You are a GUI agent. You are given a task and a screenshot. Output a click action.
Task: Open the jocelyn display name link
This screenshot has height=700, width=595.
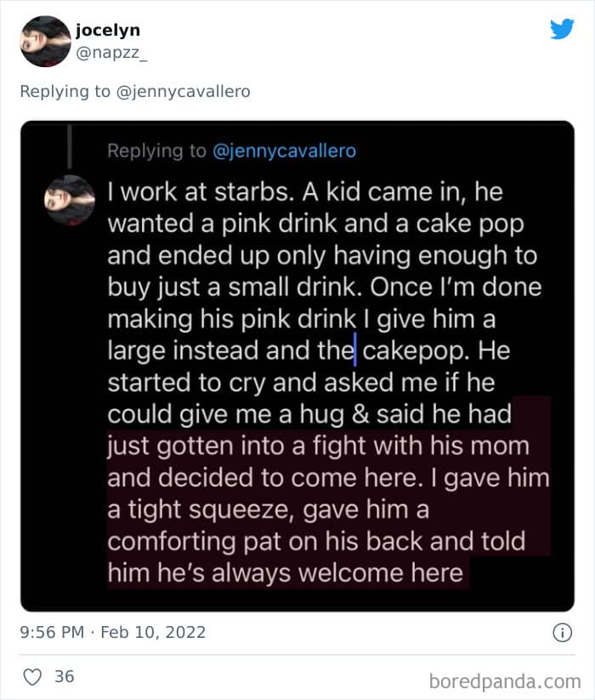108,30
